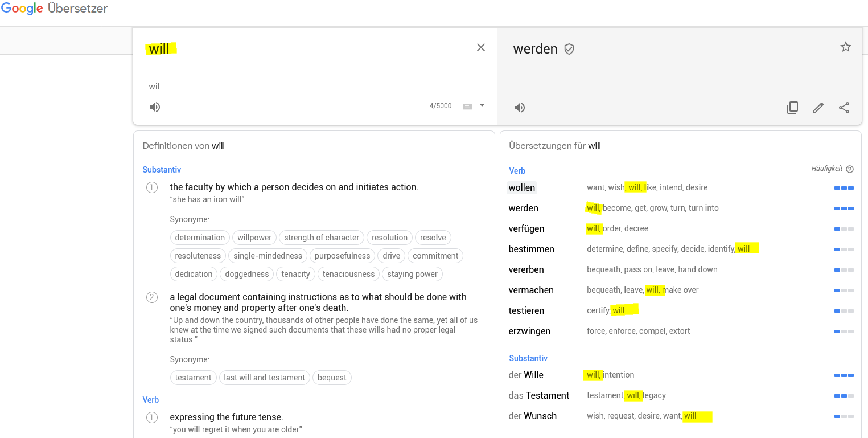Screen dimensions: 868x438
Task: Click the verified translation shield badge
Action: point(569,49)
